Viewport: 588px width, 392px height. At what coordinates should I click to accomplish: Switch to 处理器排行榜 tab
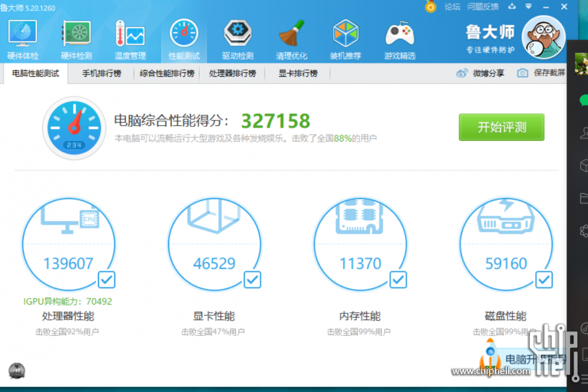pos(233,74)
